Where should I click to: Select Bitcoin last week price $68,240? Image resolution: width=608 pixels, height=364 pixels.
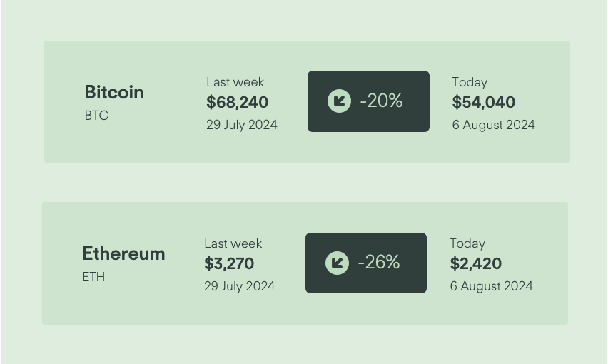238,102
